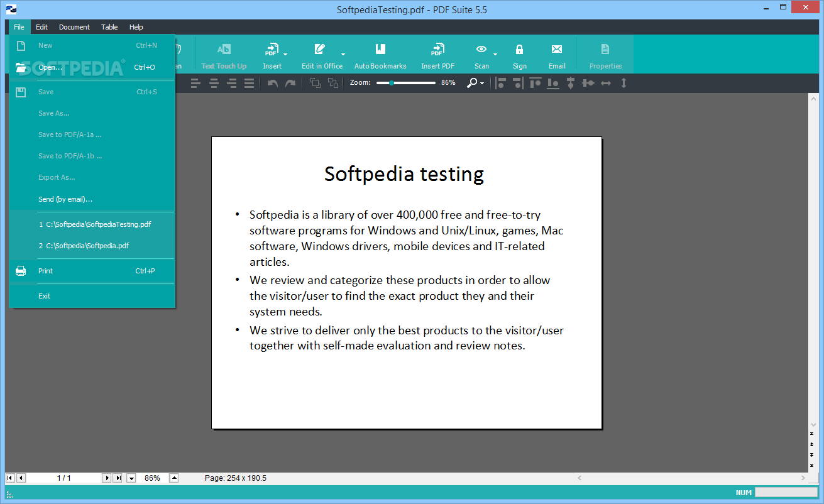This screenshot has height=504, width=824.
Task: Click the Open folder icon in File menu
Action: 22,67
